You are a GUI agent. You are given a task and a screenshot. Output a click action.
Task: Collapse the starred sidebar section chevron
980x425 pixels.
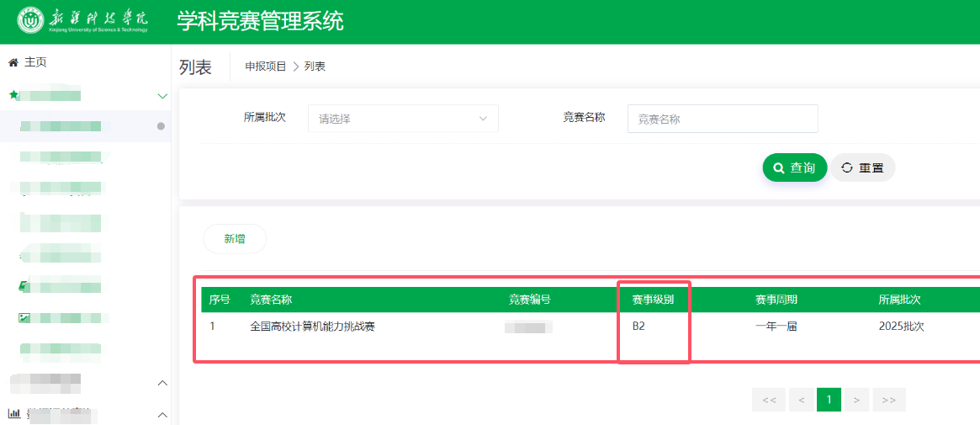click(162, 96)
